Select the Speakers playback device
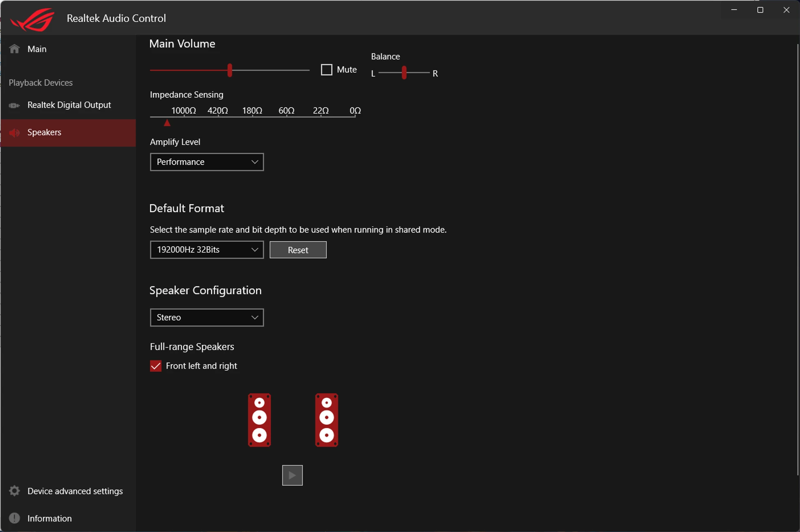The width and height of the screenshot is (800, 532). click(68, 132)
